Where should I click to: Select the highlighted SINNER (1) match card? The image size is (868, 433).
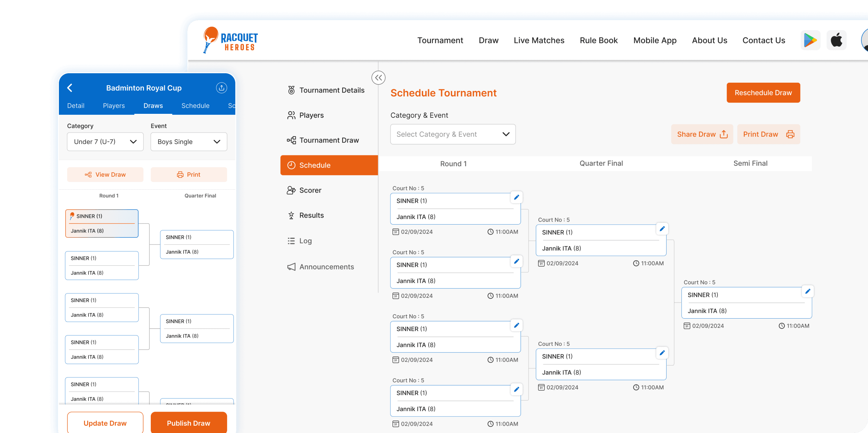[x=102, y=223]
